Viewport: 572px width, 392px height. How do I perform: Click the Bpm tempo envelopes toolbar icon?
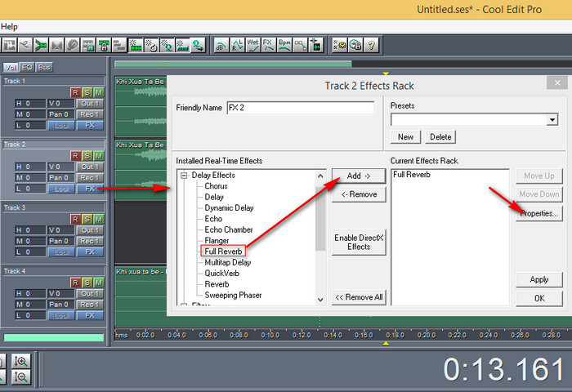(x=284, y=46)
